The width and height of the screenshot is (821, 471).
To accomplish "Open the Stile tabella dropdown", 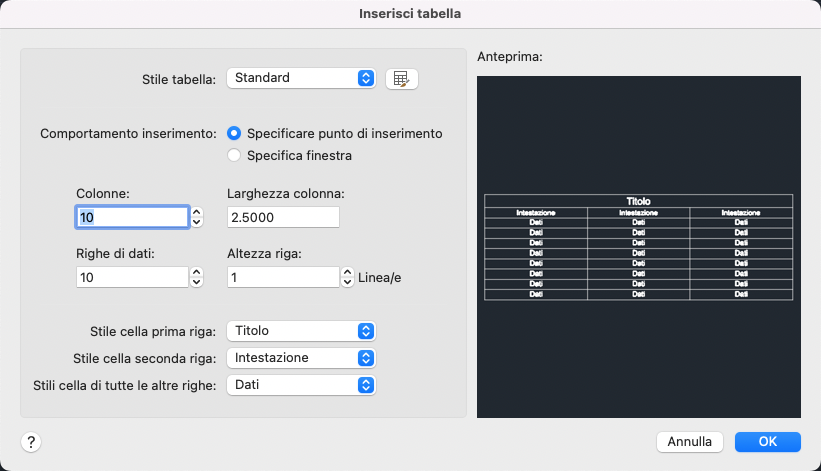I will 301,78.
